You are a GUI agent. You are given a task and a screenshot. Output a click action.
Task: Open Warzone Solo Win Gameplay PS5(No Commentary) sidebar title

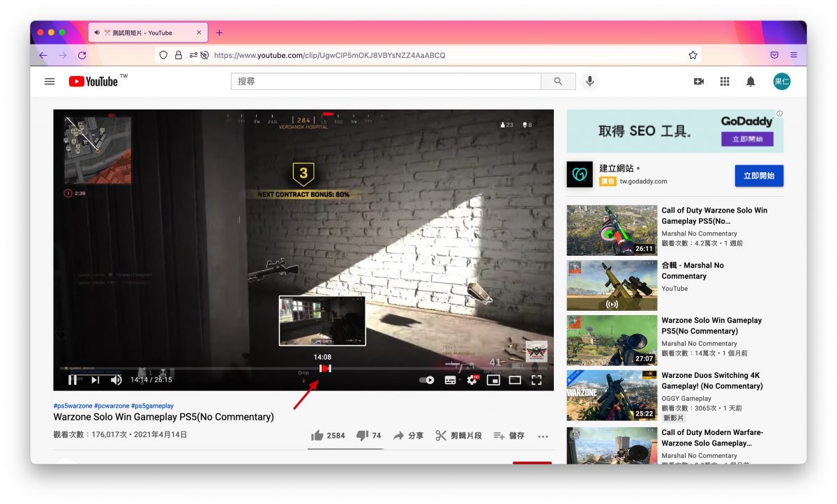[x=711, y=326]
